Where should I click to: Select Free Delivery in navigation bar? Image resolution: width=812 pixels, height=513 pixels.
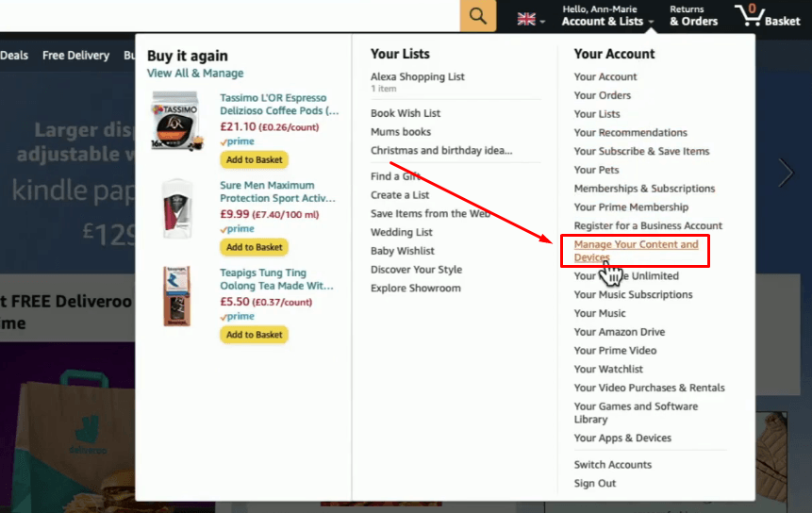(75, 56)
